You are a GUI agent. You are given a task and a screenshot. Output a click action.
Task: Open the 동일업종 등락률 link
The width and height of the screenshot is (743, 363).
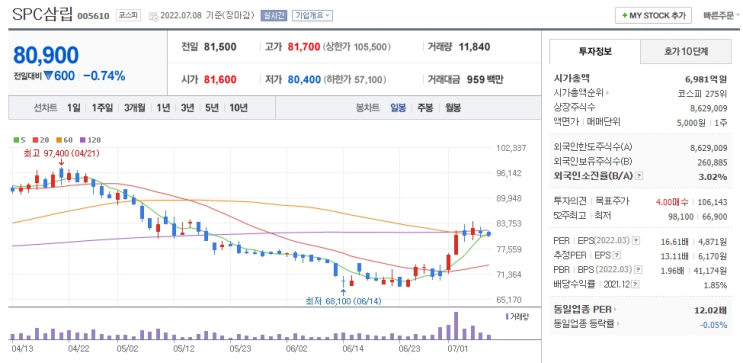(585, 324)
